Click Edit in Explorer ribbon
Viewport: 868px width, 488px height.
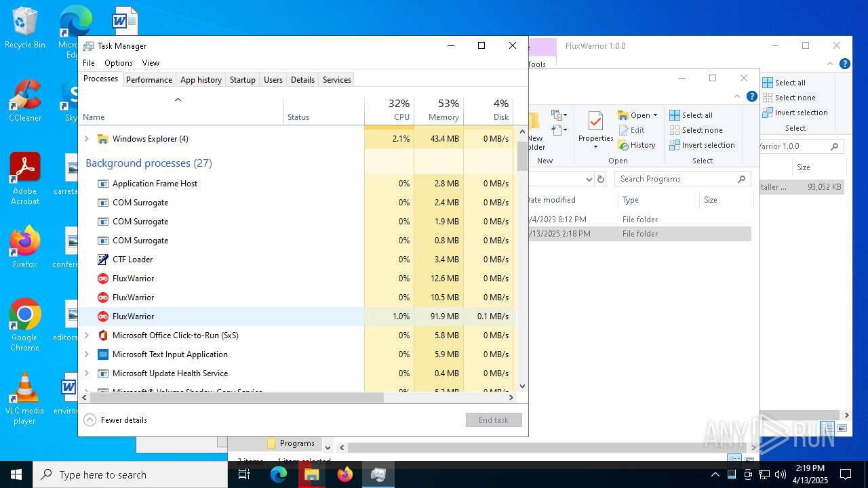point(631,130)
